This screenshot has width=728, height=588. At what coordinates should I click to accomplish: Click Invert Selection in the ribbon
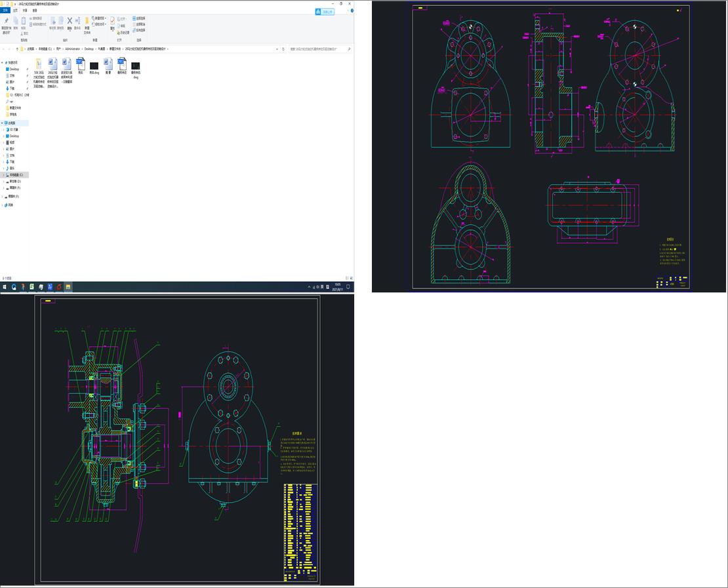pos(140,30)
